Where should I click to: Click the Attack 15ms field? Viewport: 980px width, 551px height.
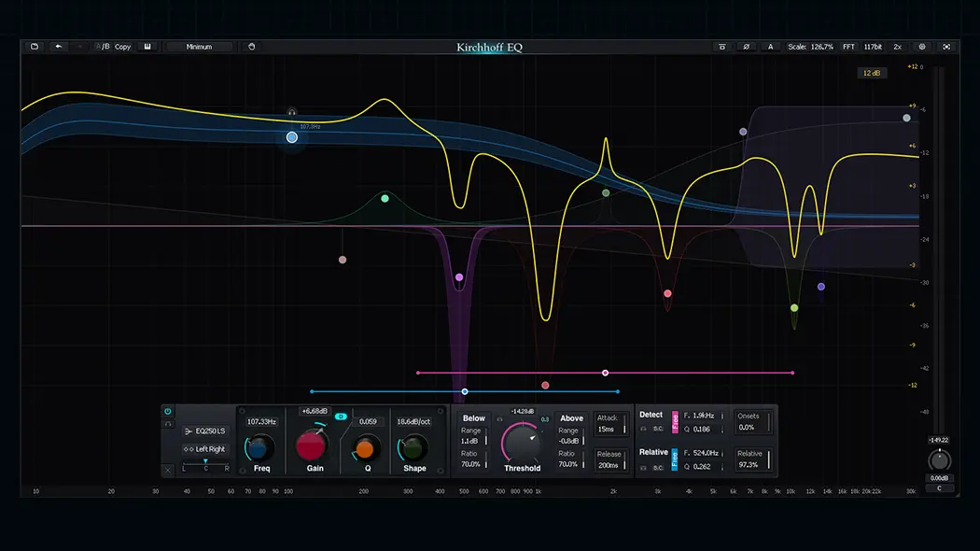click(610, 423)
